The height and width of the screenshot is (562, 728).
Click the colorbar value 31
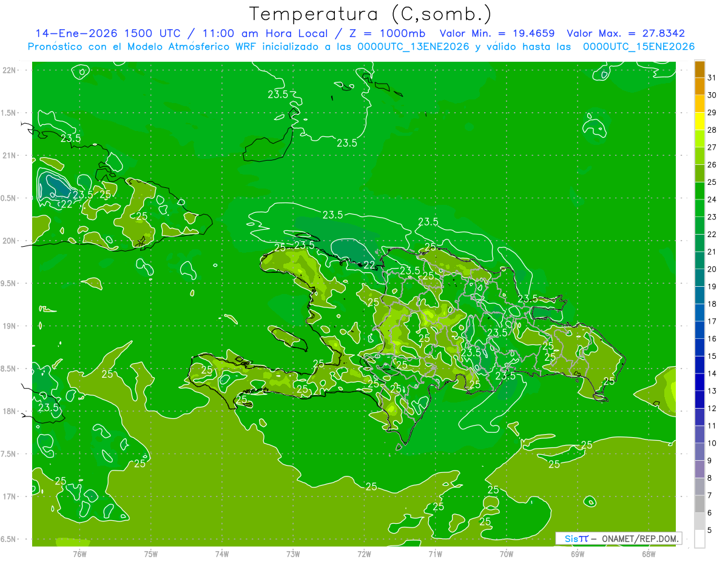click(x=712, y=78)
